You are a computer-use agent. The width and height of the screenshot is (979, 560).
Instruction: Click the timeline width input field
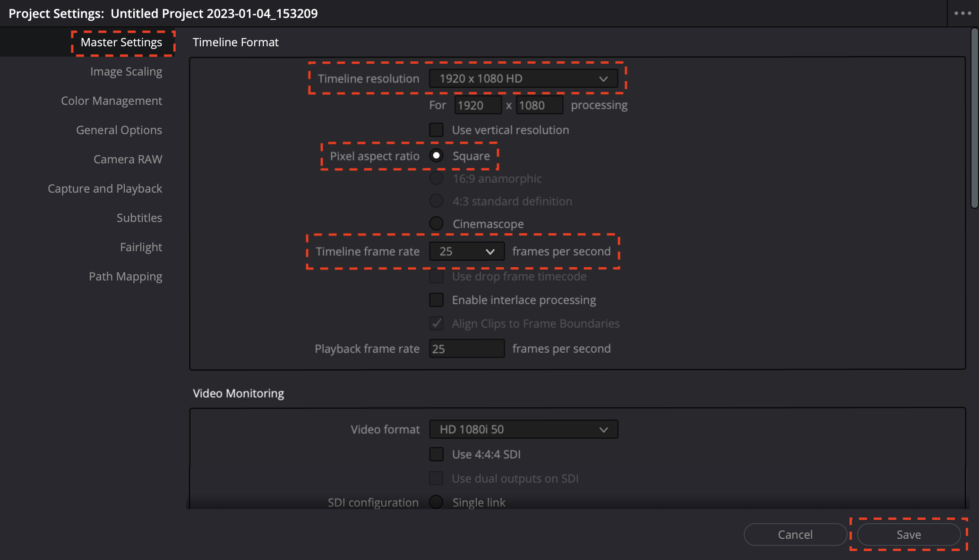[x=478, y=105]
